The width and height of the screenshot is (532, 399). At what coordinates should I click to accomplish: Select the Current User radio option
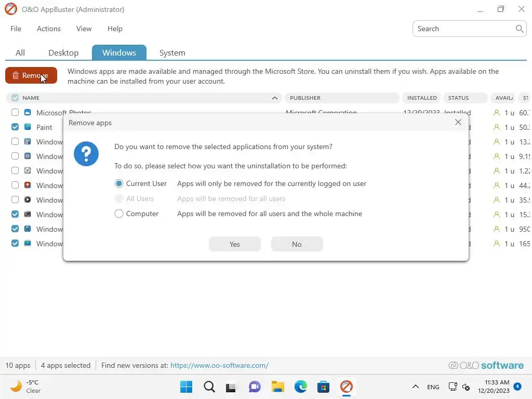coord(119,183)
